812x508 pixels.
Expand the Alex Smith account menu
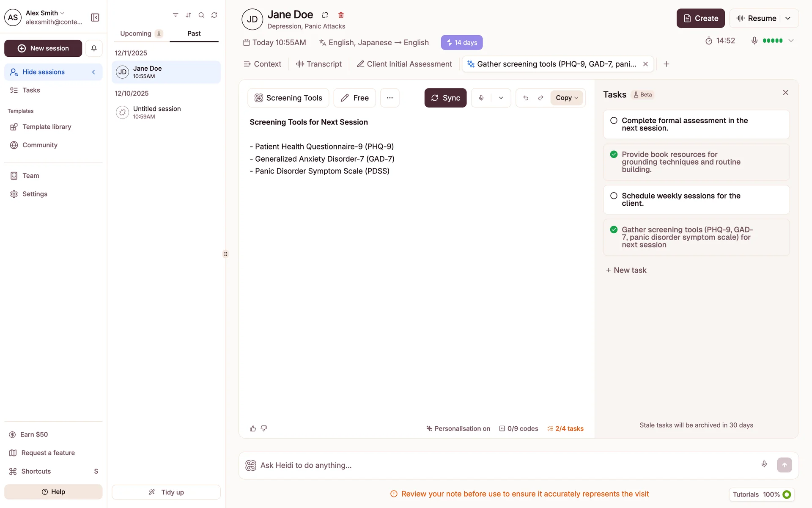click(45, 13)
